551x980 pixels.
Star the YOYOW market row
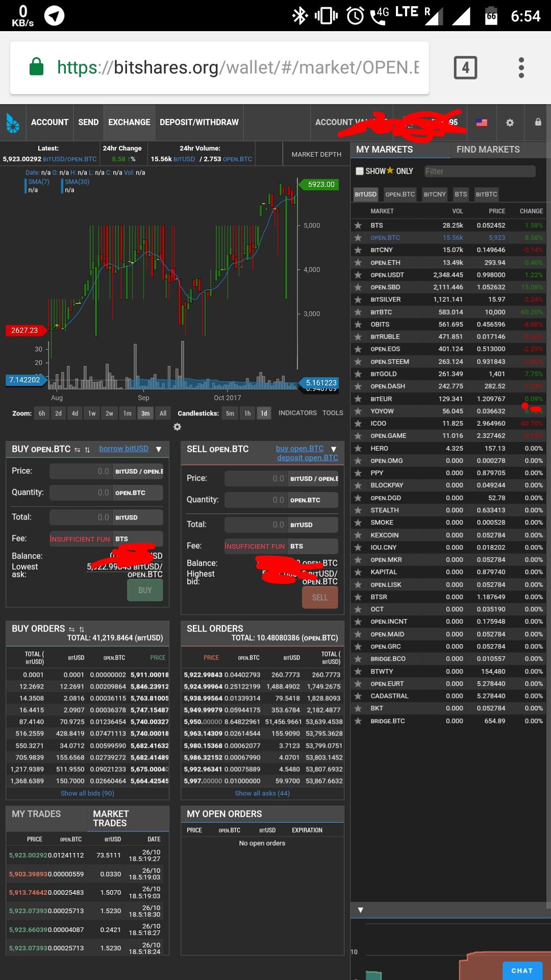coord(358,411)
